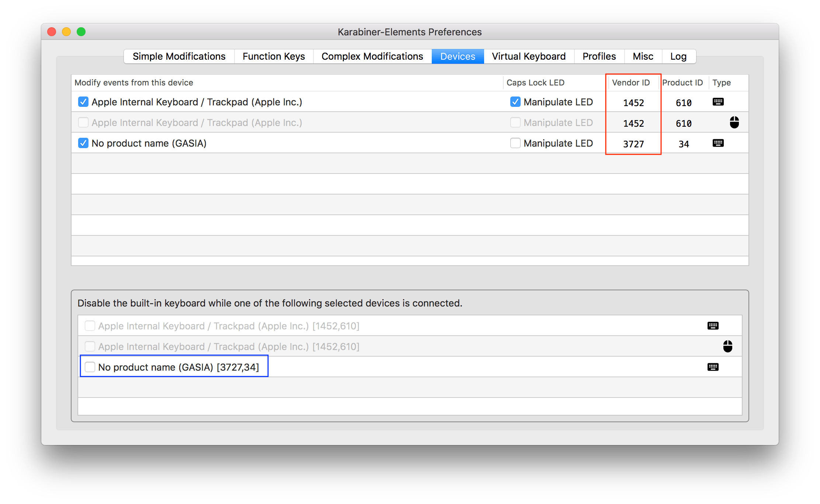
Task: Open Virtual Keyboard tab
Action: [x=528, y=56]
